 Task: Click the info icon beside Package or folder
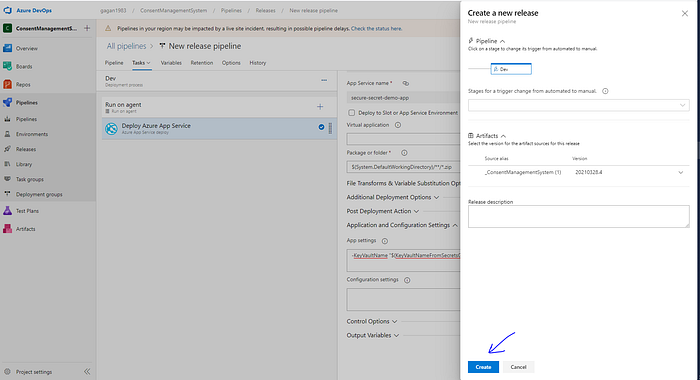click(404, 153)
